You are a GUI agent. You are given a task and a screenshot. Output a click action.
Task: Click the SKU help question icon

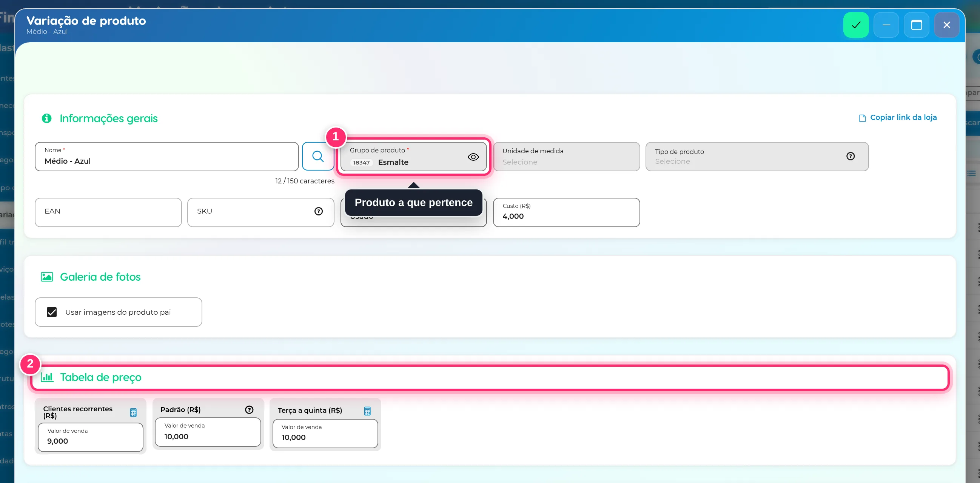[318, 211]
